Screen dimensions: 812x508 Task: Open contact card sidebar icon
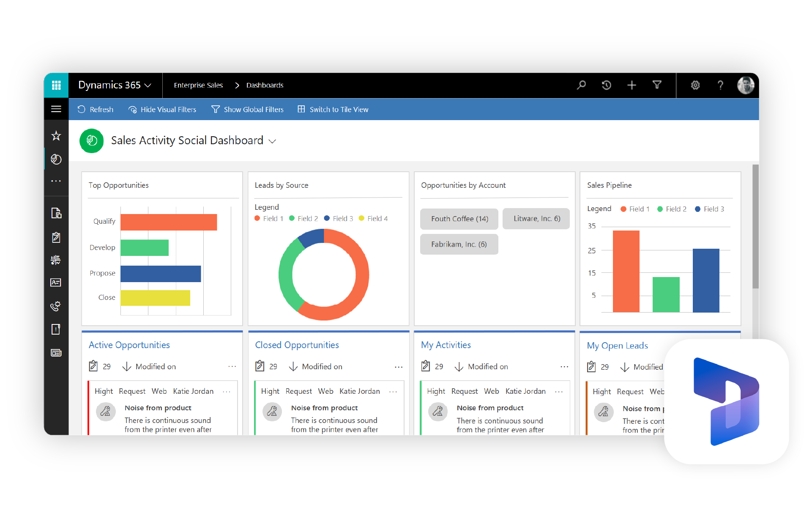tap(56, 283)
